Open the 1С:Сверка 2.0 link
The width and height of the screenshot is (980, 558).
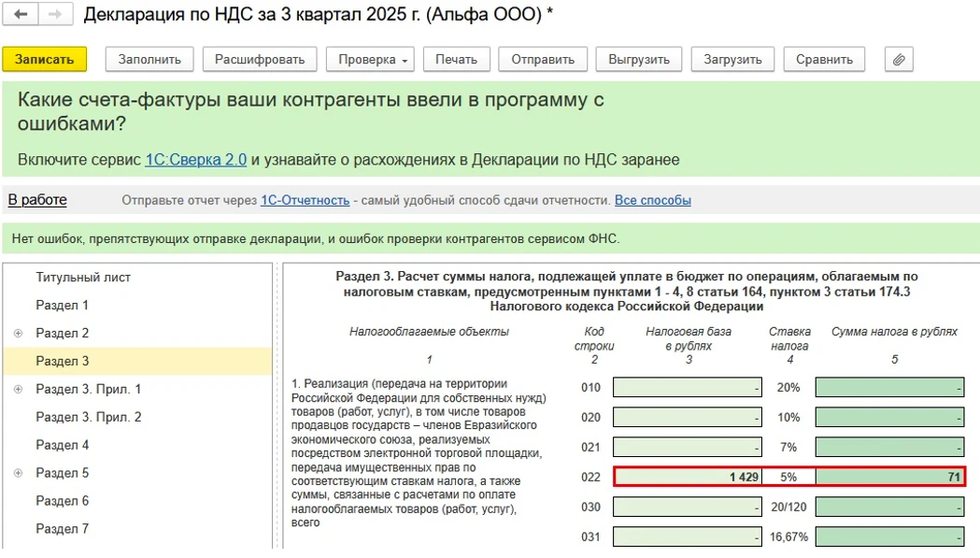196,160
